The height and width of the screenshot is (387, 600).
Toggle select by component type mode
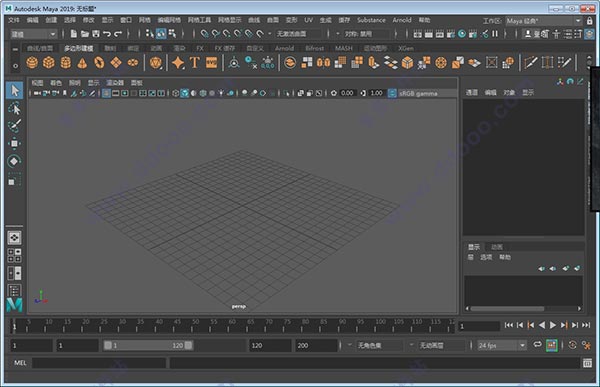click(x=172, y=34)
